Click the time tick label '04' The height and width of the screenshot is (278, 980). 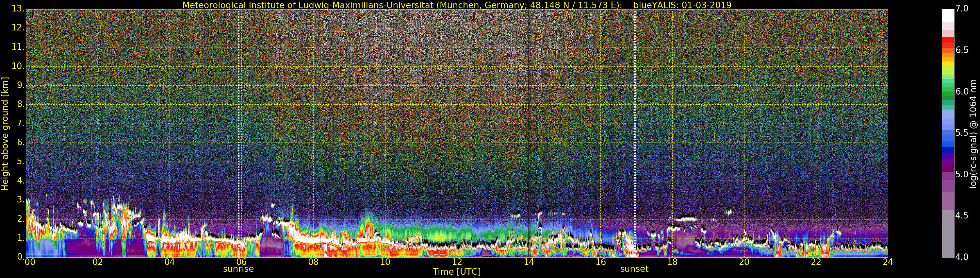click(170, 262)
